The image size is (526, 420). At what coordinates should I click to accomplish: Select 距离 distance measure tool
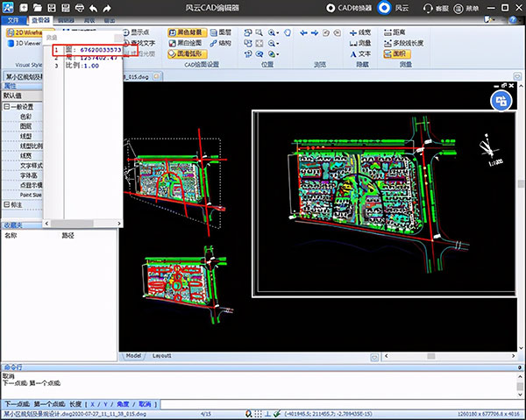394,32
